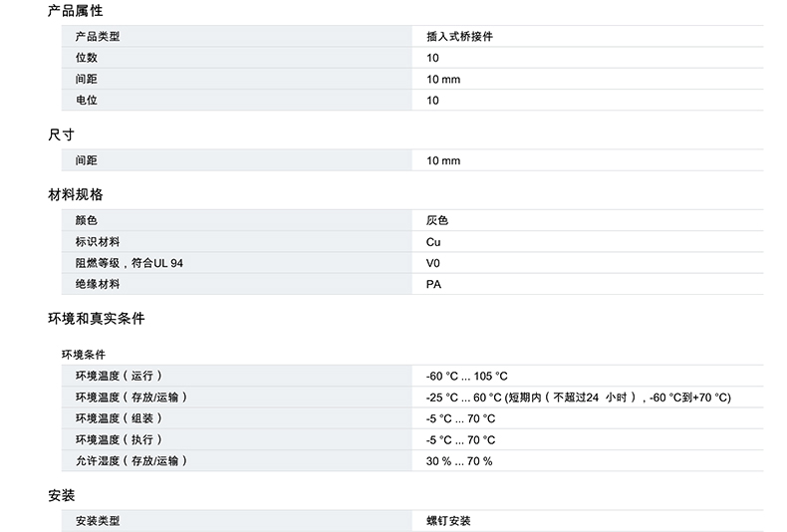
Task: Click the 插入式桥接件 value text
Action: point(459,37)
